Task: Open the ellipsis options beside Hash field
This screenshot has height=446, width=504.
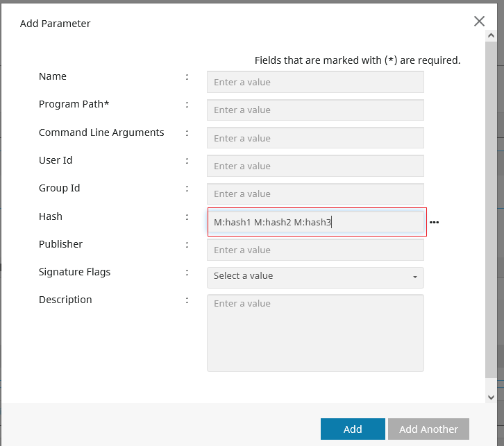Action: click(x=435, y=223)
